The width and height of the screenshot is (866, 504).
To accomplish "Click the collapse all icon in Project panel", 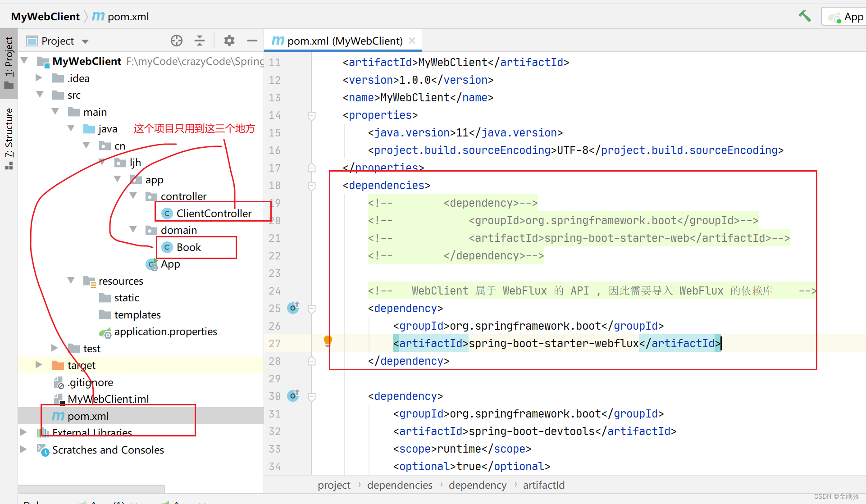I will point(200,41).
